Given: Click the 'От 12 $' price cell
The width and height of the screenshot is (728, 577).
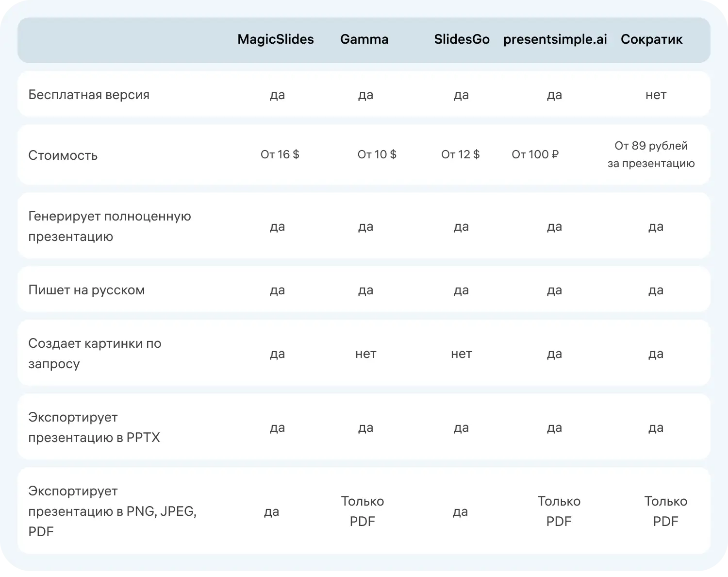Looking at the screenshot, I should (460, 154).
